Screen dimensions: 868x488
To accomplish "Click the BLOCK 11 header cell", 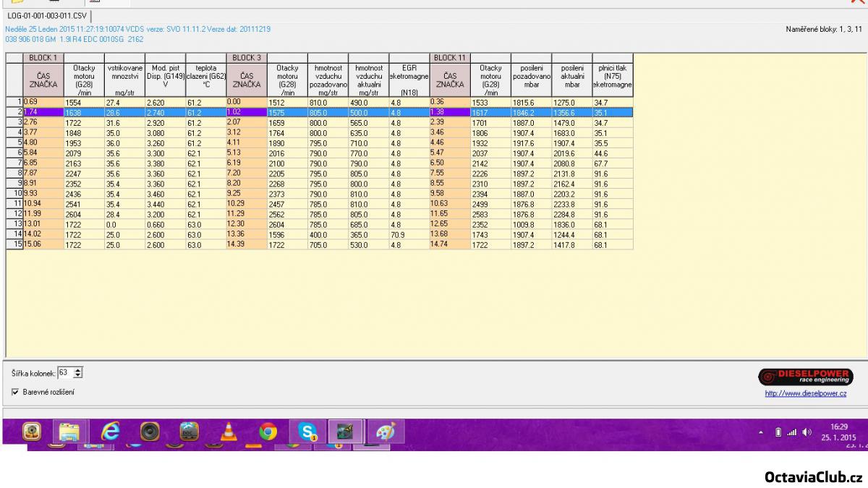I will [x=449, y=57].
